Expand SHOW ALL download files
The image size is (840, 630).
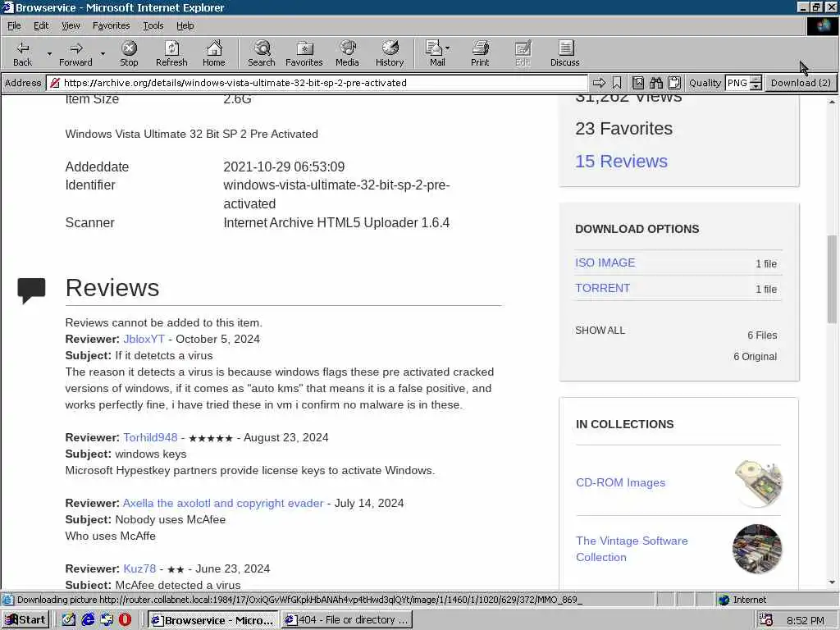600,331
